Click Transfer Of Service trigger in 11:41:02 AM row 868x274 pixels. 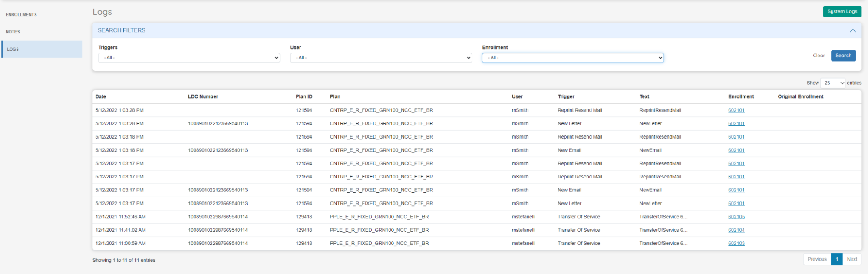[x=579, y=231]
